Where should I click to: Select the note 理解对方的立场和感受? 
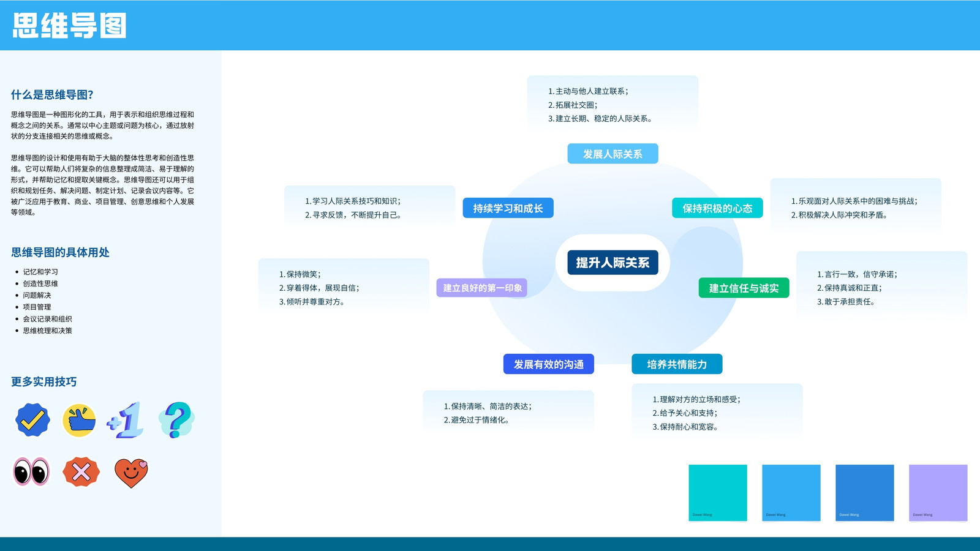click(x=696, y=399)
